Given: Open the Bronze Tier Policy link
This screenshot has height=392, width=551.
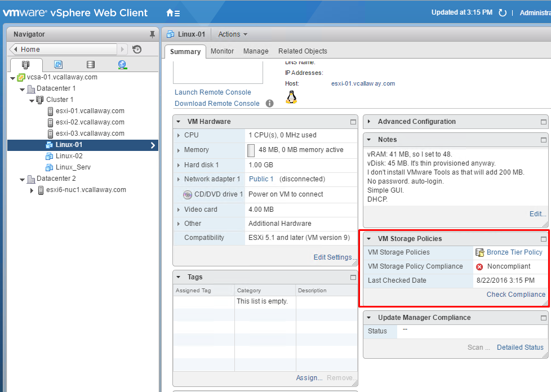Looking at the screenshot, I should coord(514,252).
